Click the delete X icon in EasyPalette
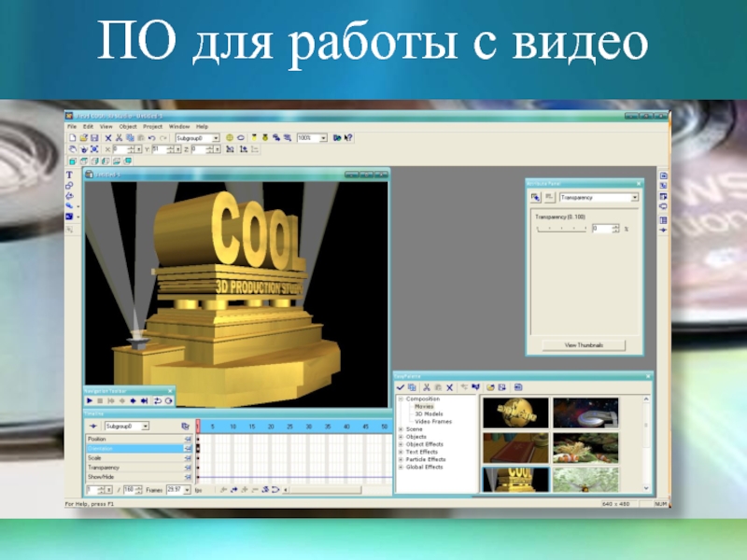The width and height of the screenshot is (747, 560). point(449,387)
